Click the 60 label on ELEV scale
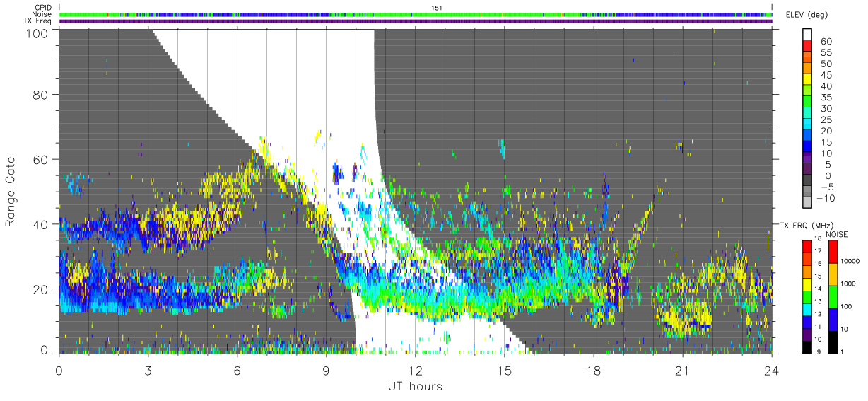 point(826,41)
